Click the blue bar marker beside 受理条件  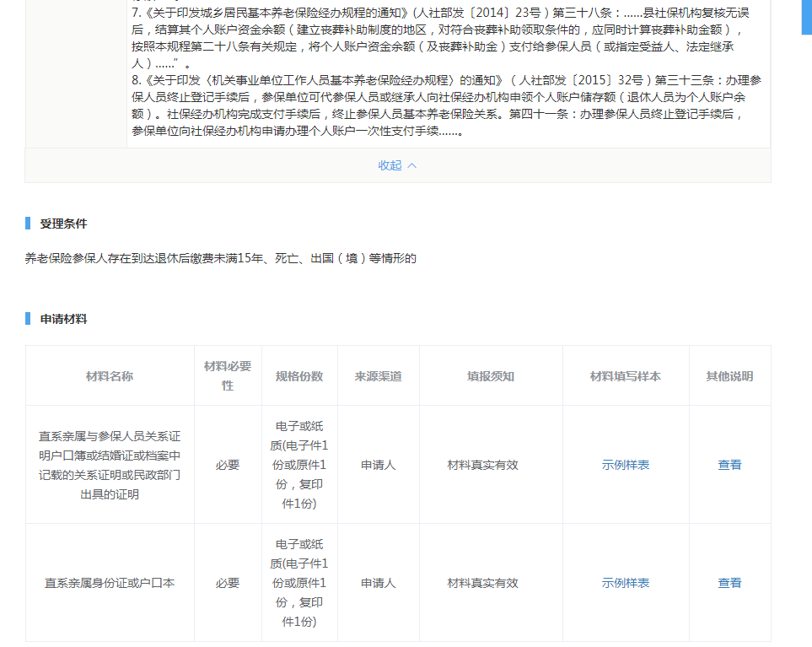(x=28, y=224)
